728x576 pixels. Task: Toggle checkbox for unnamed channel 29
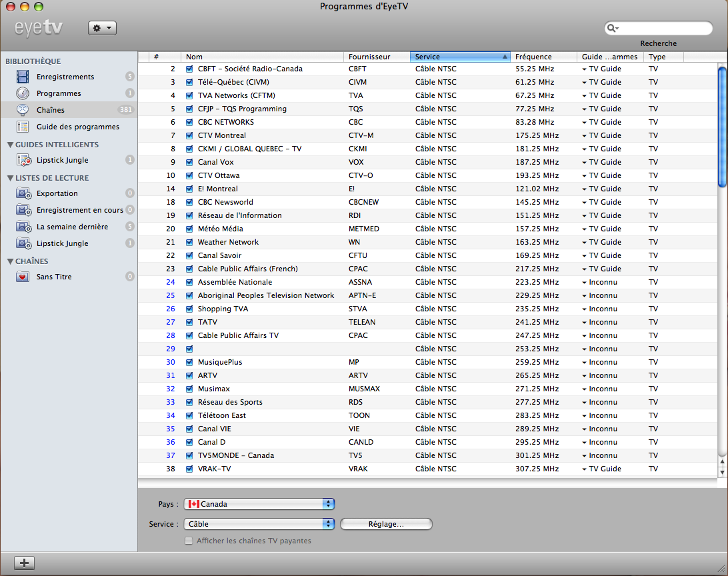[189, 349]
